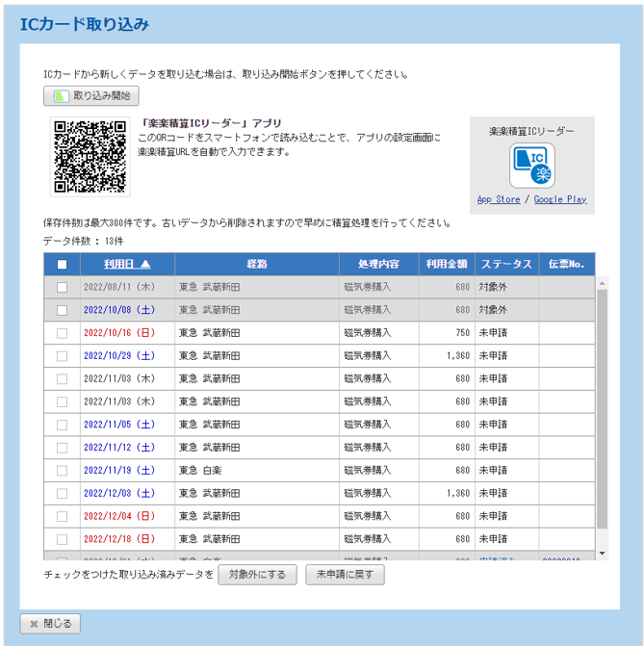This screenshot has height=646, width=644.
Task: Check the box for 2022/12/18 row
Action: pyautogui.click(x=62, y=539)
